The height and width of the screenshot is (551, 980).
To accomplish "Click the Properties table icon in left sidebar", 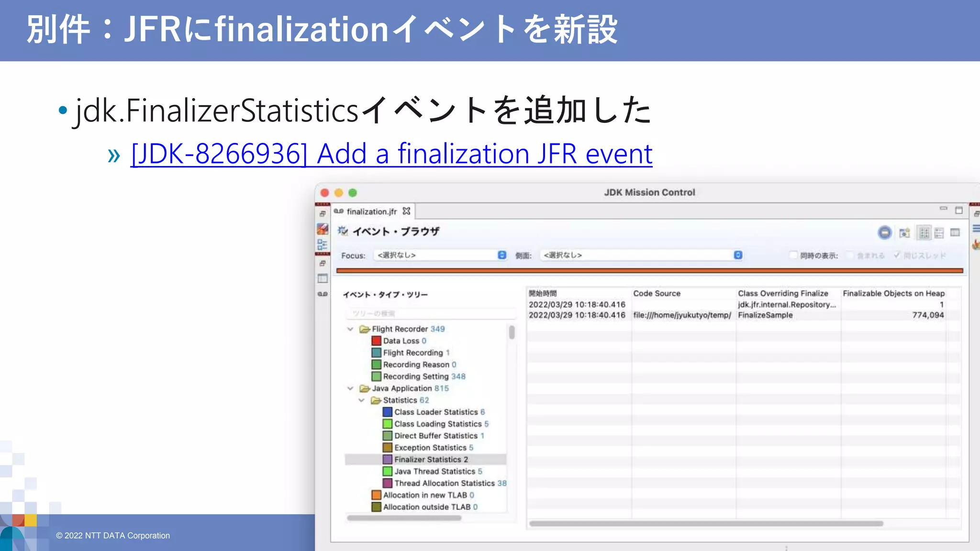I will pyautogui.click(x=323, y=278).
